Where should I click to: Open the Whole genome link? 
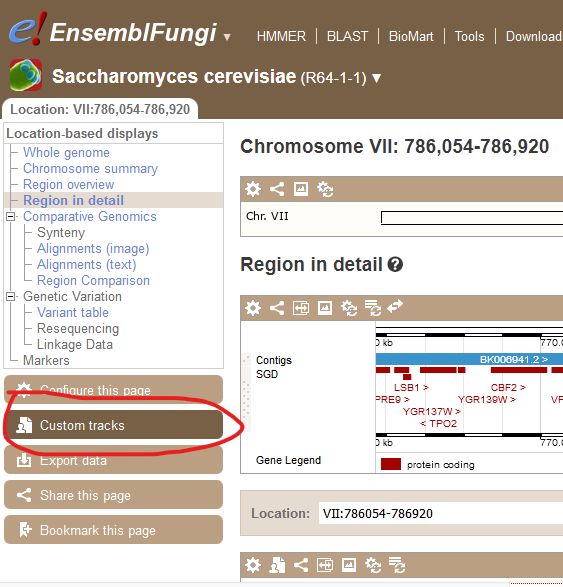click(66, 152)
